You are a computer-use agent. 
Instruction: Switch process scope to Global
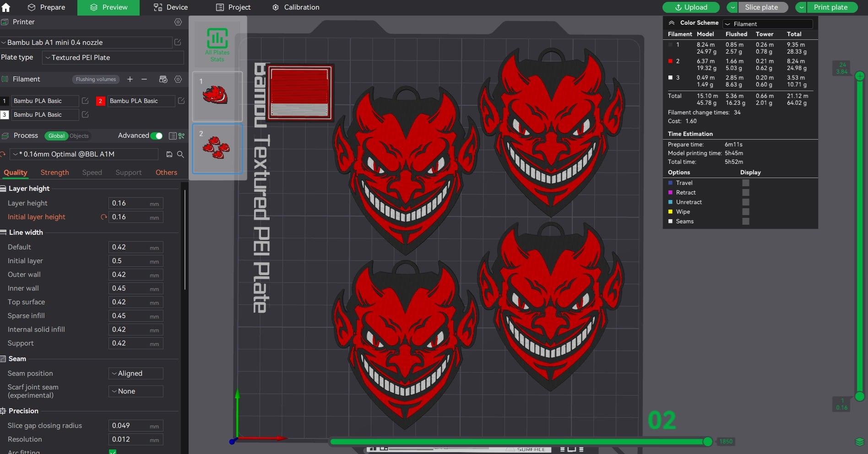[x=56, y=136]
